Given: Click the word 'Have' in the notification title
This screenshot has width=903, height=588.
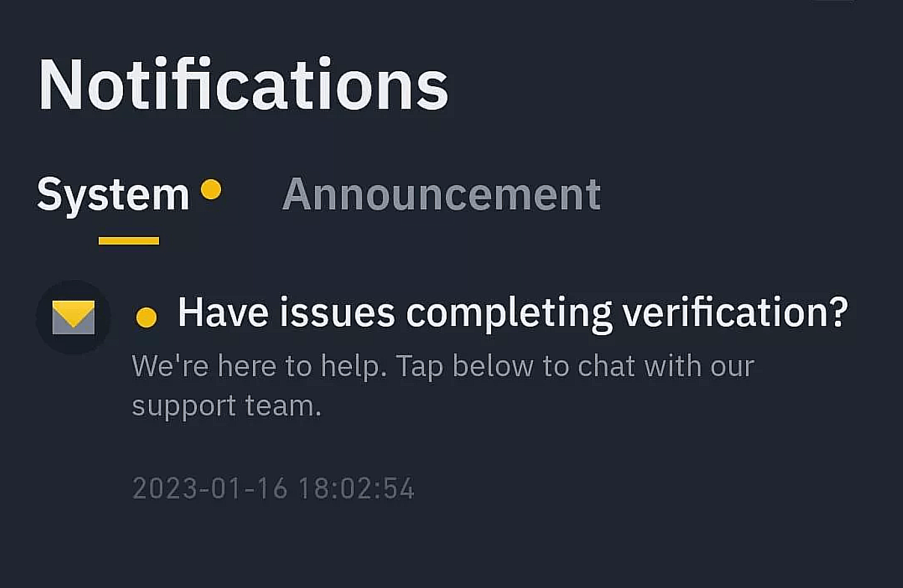Looking at the screenshot, I should coord(223,312).
